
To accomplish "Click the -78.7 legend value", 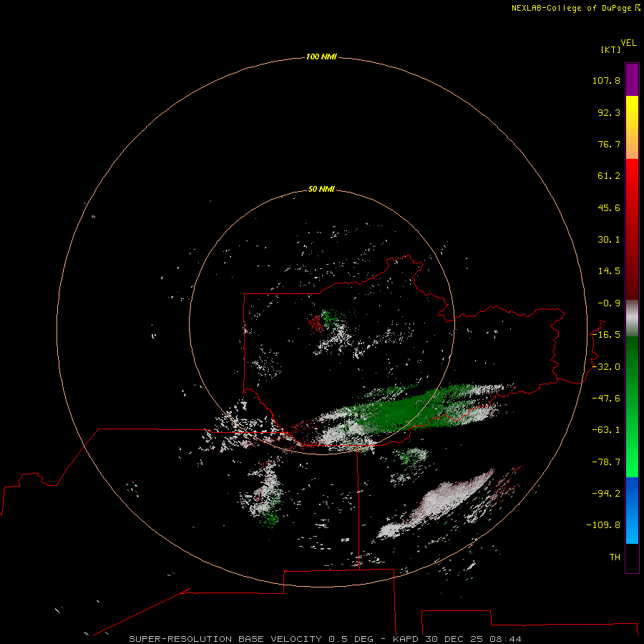I will pyautogui.click(x=606, y=462).
